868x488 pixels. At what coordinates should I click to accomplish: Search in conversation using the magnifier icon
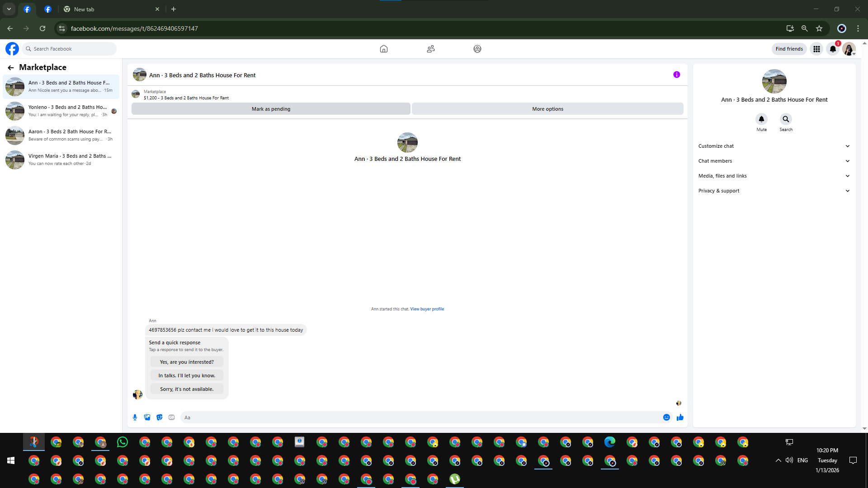pos(786,119)
